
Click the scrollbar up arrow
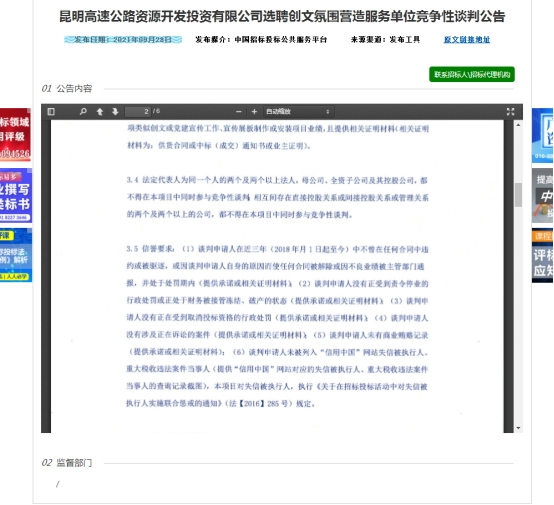click(x=518, y=125)
